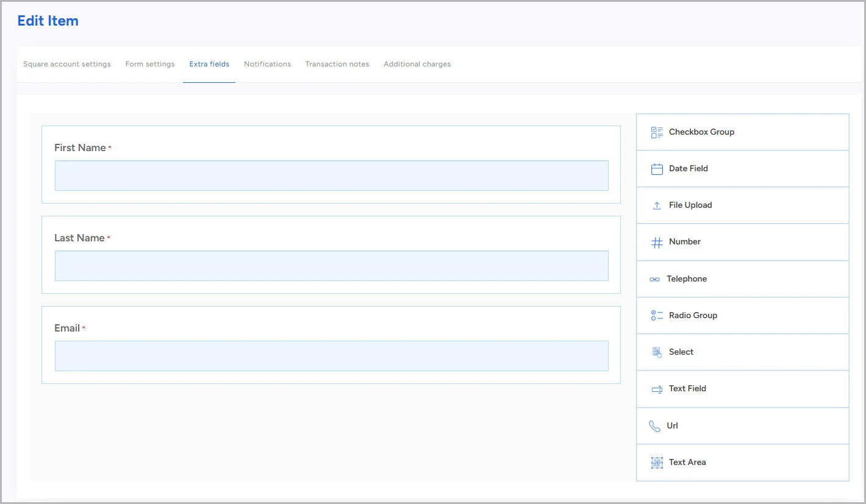Add a Telephone field
The image size is (866, 504).
pos(743,279)
